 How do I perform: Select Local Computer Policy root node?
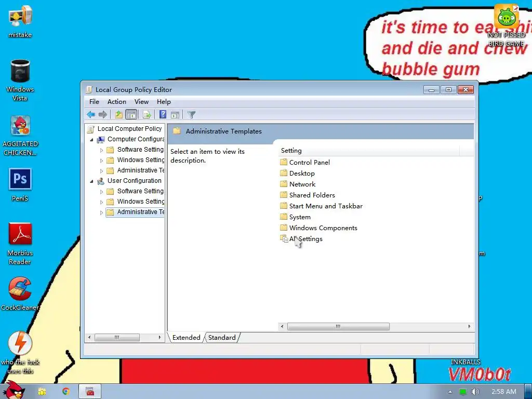(125, 129)
